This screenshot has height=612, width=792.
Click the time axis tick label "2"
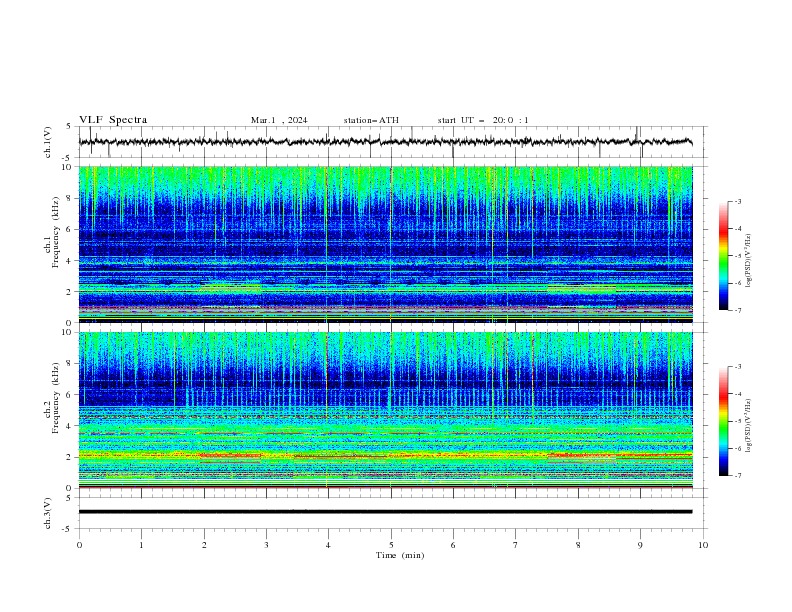204,545
